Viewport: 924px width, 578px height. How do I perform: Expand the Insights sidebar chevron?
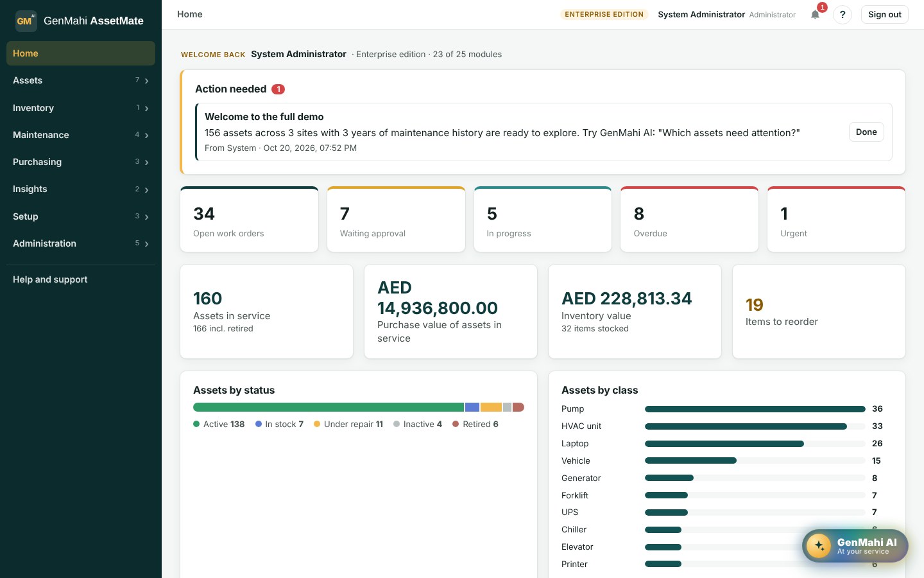pos(147,190)
